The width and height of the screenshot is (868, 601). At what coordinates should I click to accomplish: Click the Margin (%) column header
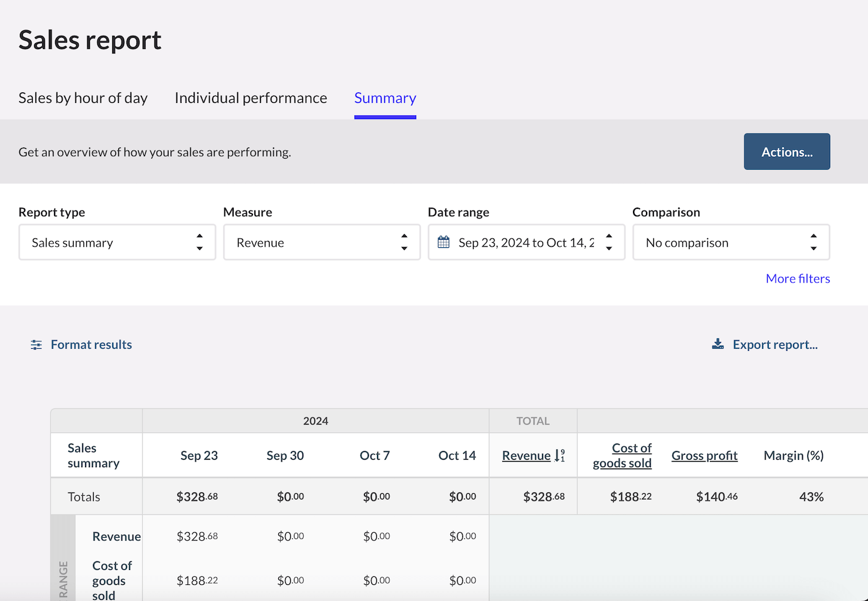click(793, 455)
